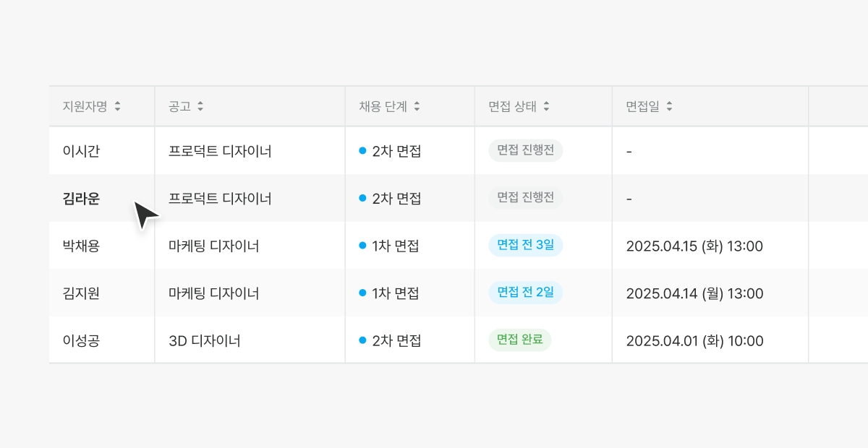This screenshot has height=448, width=868.
Task: Click the 공고 column sort icon
Action: tap(200, 107)
